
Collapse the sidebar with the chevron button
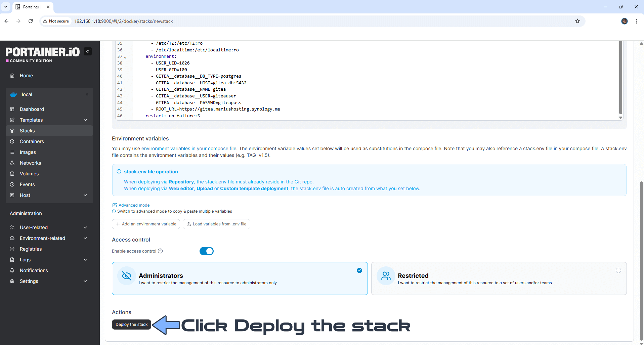pos(88,51)
